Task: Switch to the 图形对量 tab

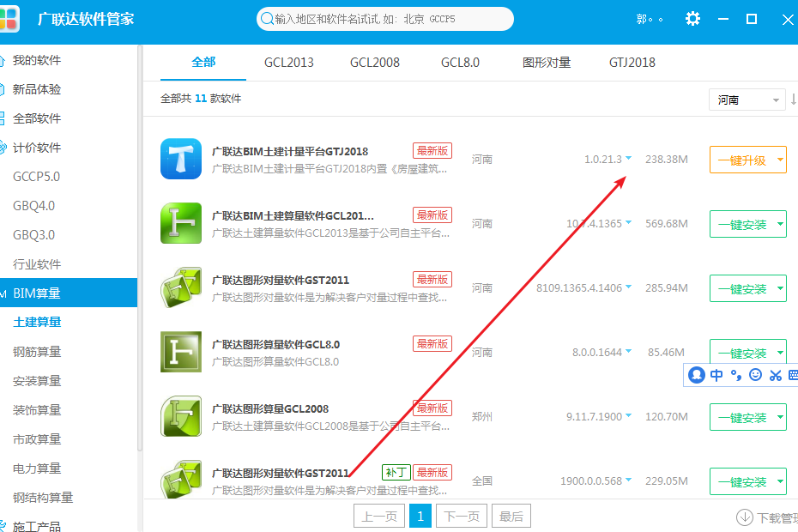Action: pos(547,63)
